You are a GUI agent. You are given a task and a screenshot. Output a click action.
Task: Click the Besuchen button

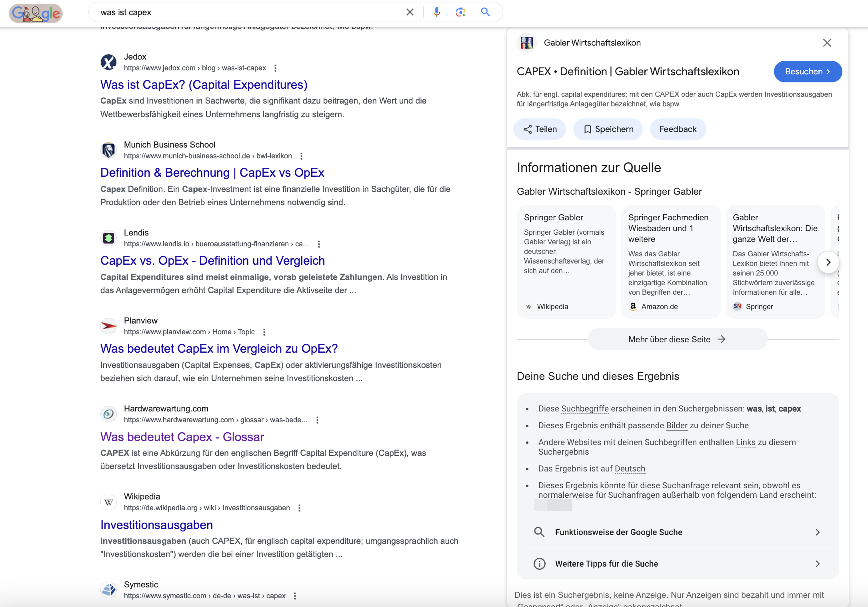click(808, 72)
